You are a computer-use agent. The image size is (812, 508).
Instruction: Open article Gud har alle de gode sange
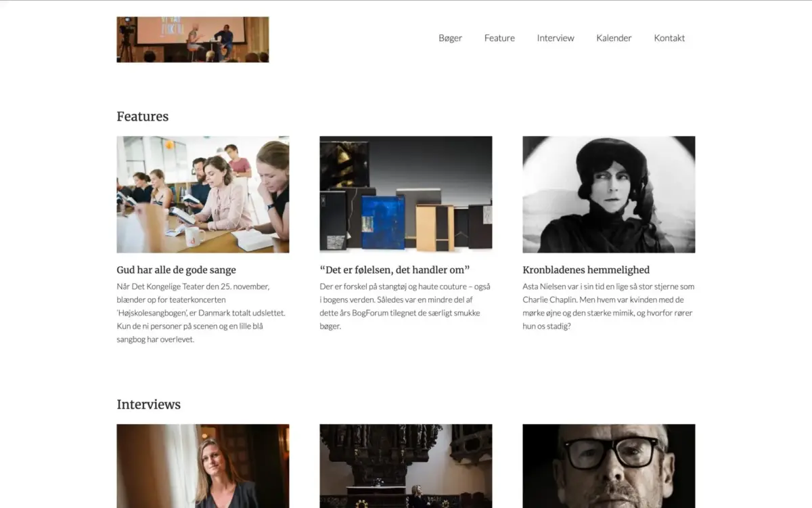[x=177, y=270]
